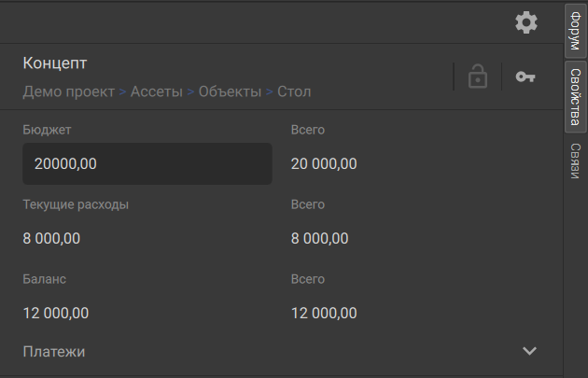Viewport: 588px width, 378px height.
Task: Click the Текущие расходы label
Action: click(x=76, y=204)
